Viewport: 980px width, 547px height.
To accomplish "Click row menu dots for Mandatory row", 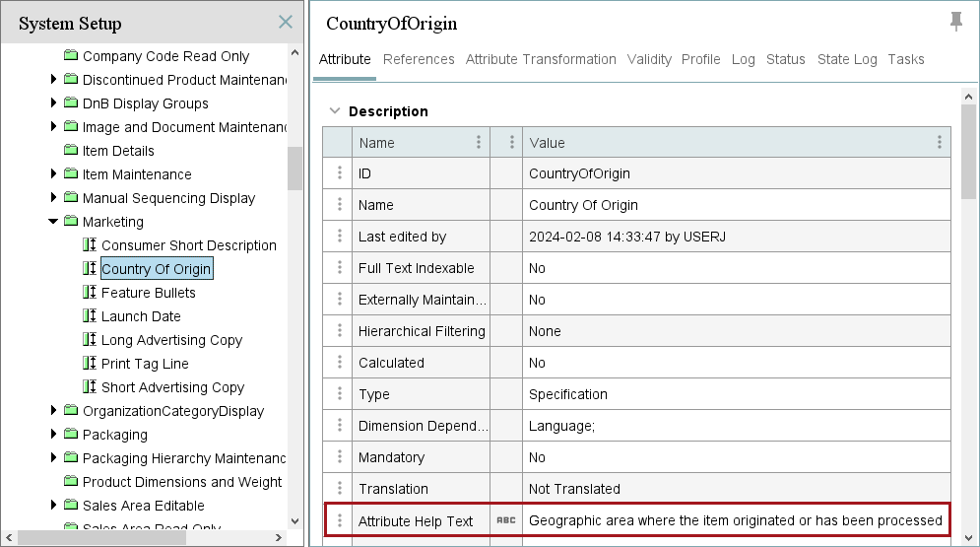I will (x=340, y=457).
